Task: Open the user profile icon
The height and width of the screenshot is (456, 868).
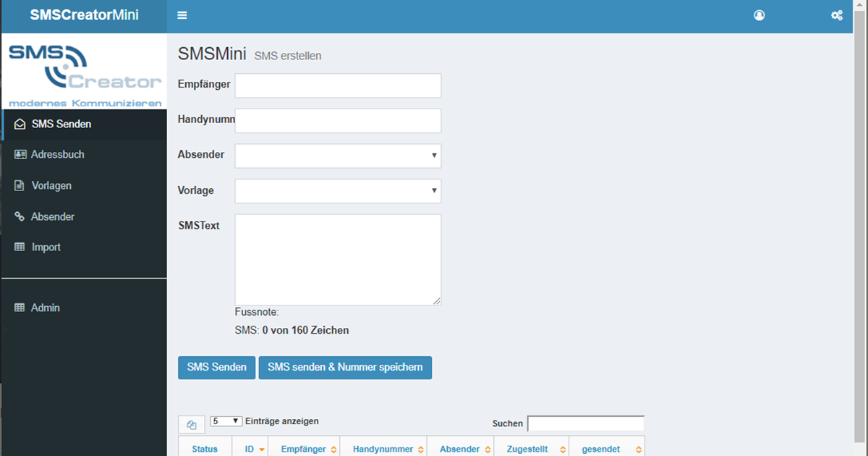Action: pos(759,15)
